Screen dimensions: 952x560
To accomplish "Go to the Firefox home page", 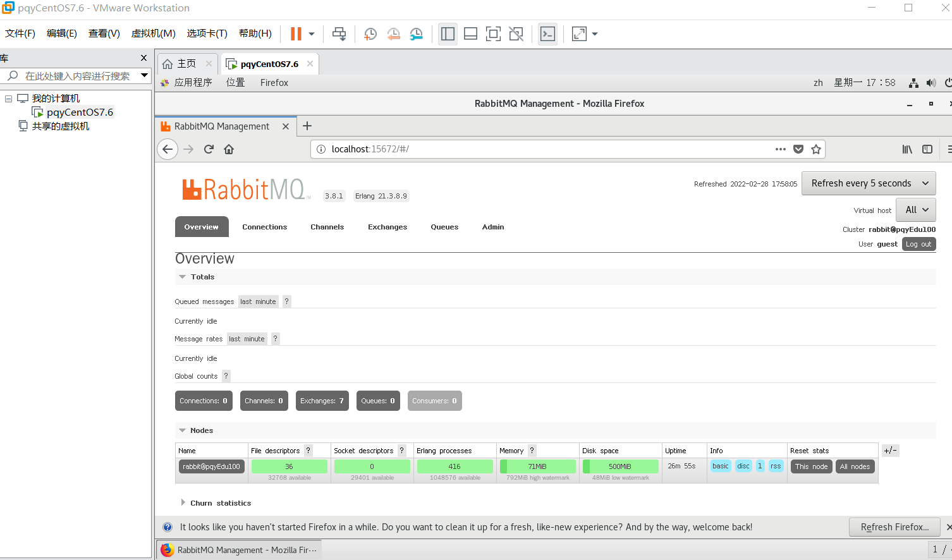I will point(229,149).
